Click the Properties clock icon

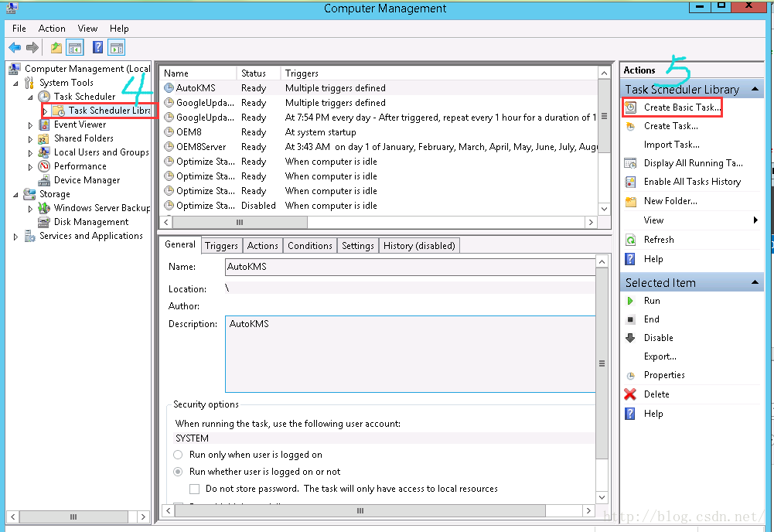630,376
